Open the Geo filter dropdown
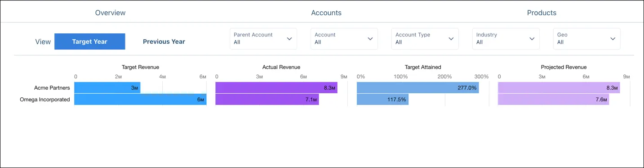 point(587,39)
